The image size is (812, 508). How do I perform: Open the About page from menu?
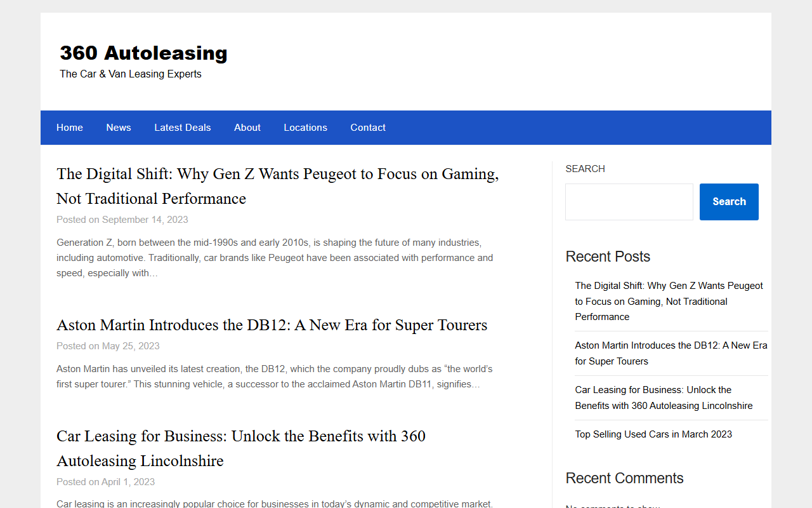(x=247, y=128)
